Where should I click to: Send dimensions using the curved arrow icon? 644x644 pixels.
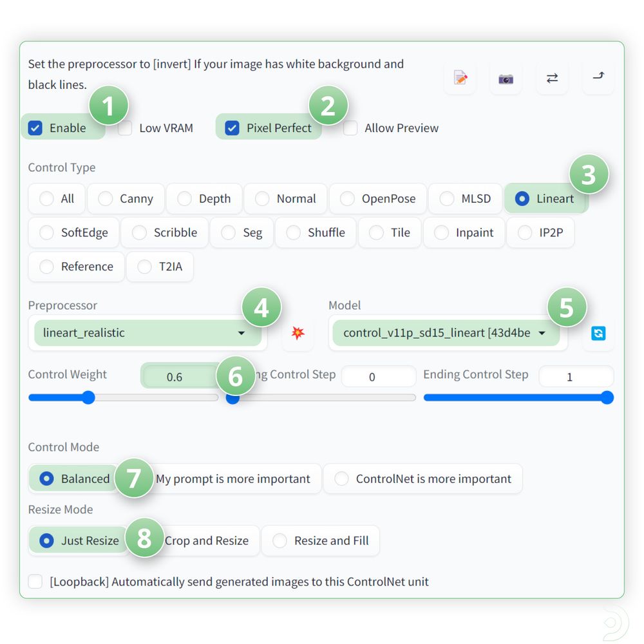click(x=598, y=77)
